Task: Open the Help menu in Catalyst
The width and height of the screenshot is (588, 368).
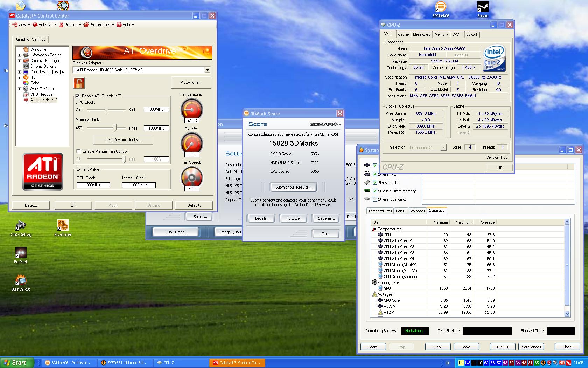Action: (125, 25)
